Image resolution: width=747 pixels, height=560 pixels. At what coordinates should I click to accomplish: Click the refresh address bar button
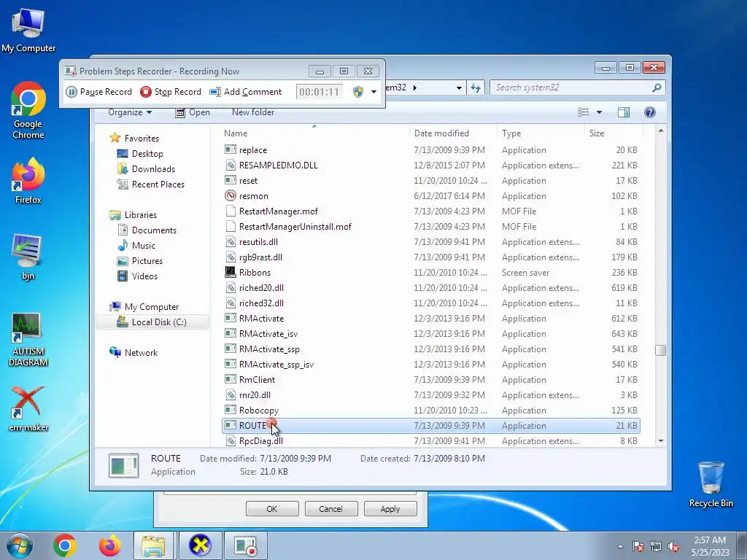point(476,87)
